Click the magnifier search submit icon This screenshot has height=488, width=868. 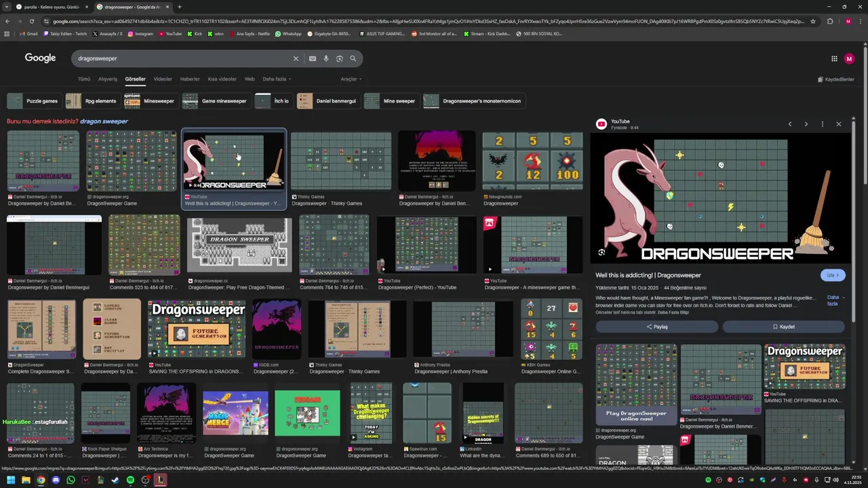click(x=353, y=58)
